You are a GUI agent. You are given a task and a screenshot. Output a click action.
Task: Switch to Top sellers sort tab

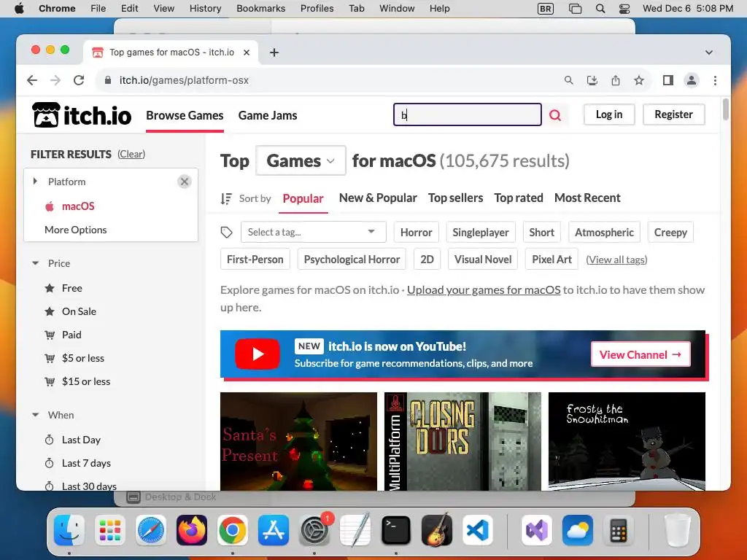(455, 198)
